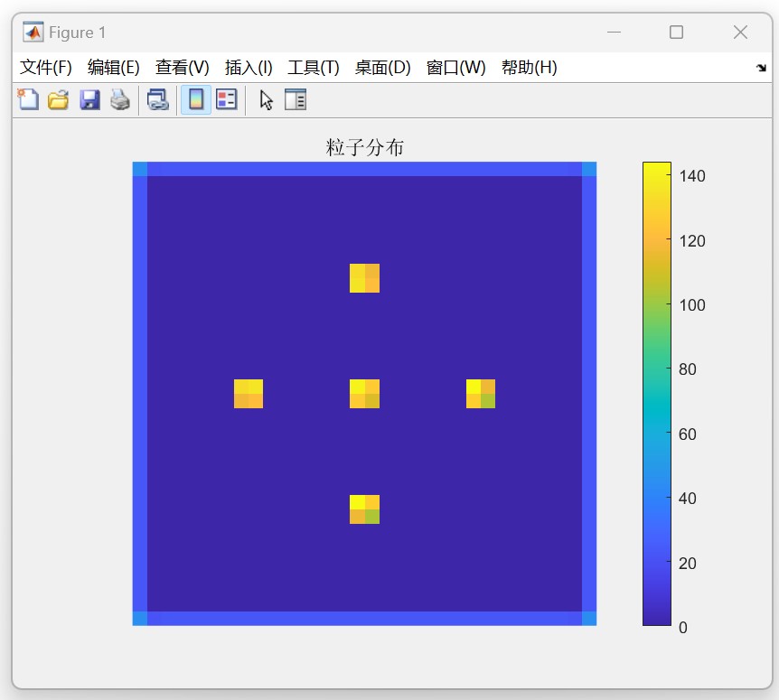Open a file with the folder icon
This screenshot has height=700, width=779.
pos(58,99)
